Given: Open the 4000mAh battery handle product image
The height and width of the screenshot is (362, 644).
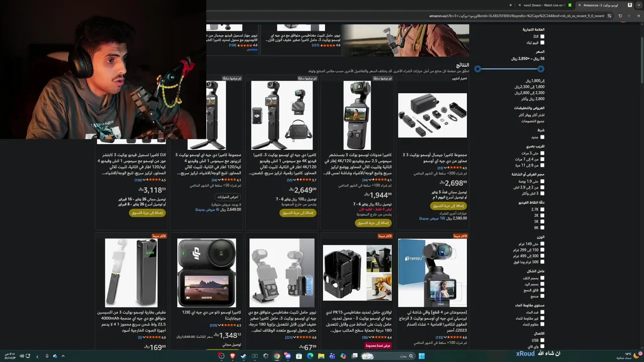Looking at the screenshot, I should pyautogui.click(x=131, y=273).
